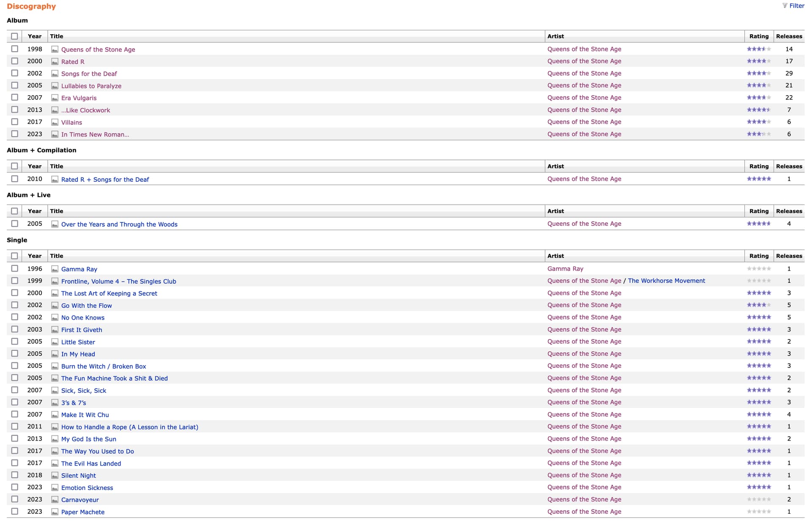Tick the checkbox for Villains album
812x523 pixels.
15,122
